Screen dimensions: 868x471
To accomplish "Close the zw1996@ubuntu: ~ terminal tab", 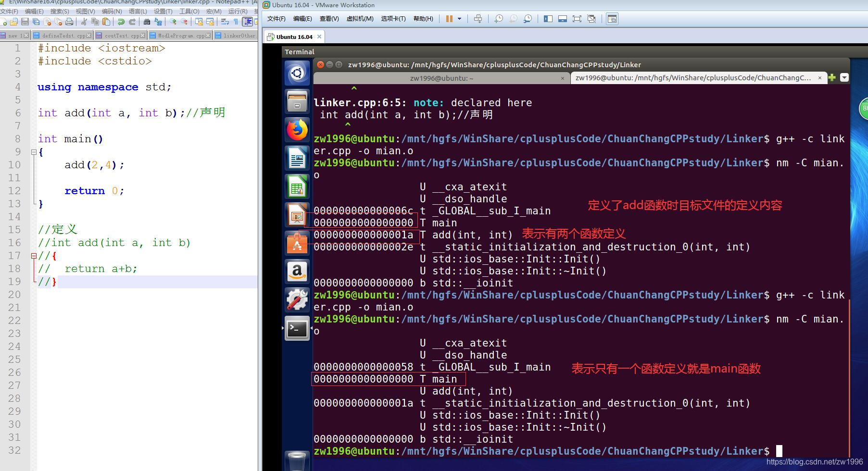I will pos(563,78).
